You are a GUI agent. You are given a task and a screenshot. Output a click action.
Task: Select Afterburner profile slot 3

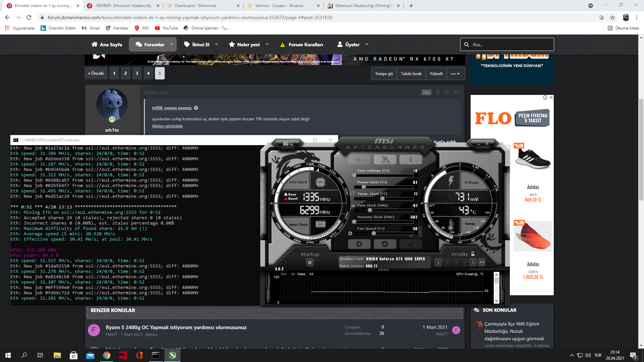pyautogui.click(x=455, y=262)
